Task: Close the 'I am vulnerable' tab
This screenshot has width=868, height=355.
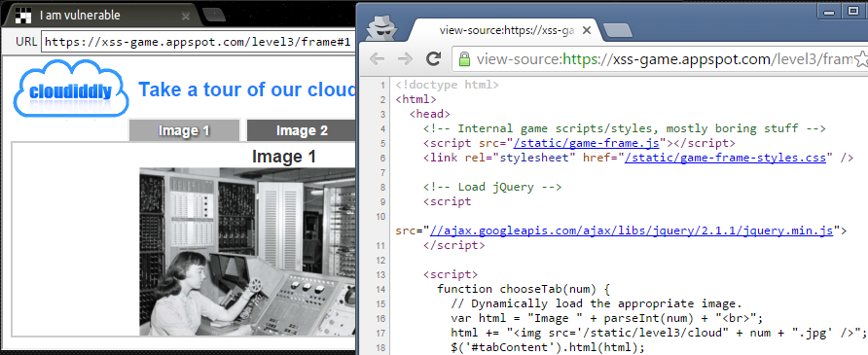Action: coord(186,16)
